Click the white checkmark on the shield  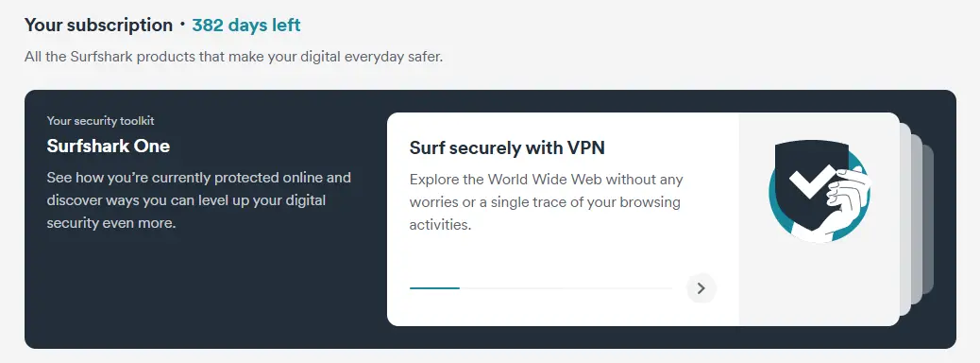pos(813,181)
